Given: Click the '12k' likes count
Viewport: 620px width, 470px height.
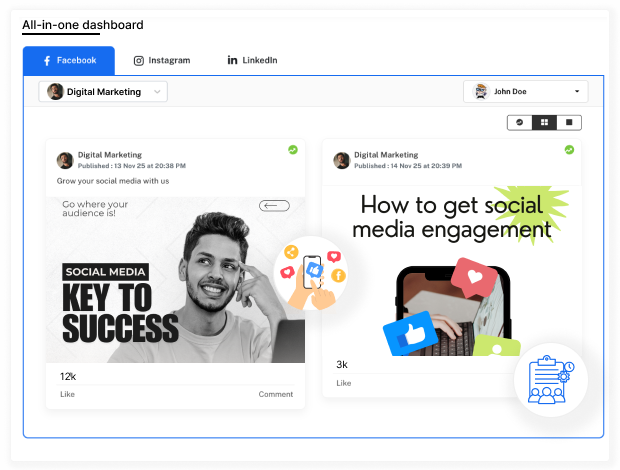Looking at the screenshot, I should pyautogui.click(x=68, y=376).
